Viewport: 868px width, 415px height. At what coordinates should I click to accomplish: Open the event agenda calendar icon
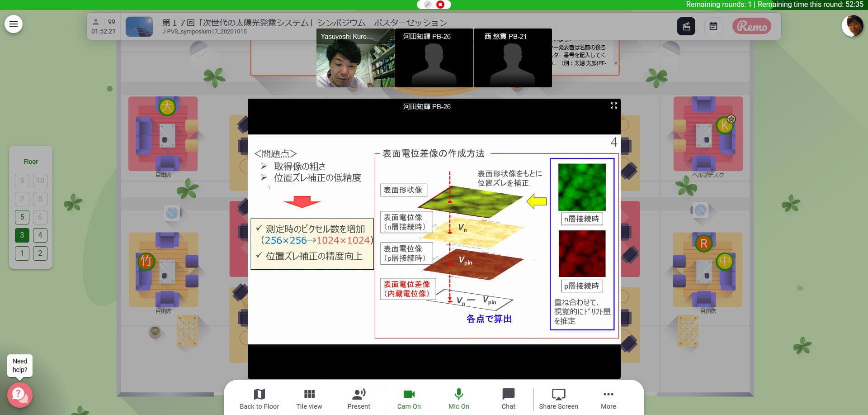coord(713,26)
